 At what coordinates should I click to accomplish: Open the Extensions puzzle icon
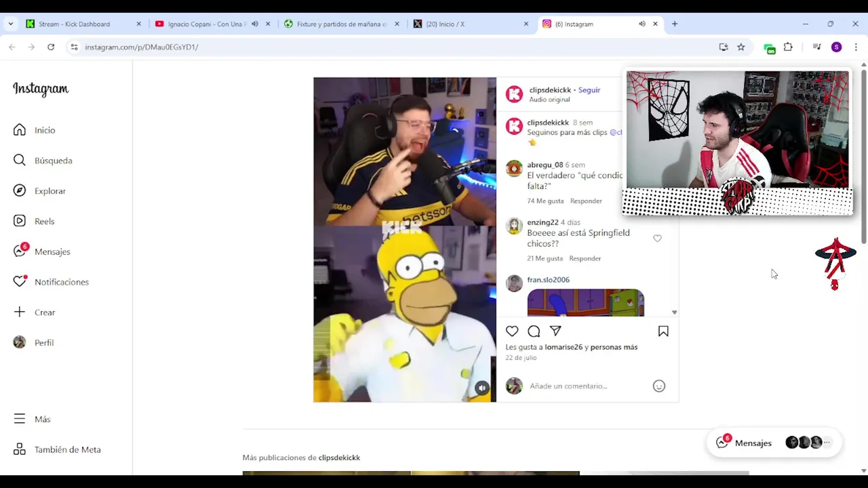(x=788, y=47)
